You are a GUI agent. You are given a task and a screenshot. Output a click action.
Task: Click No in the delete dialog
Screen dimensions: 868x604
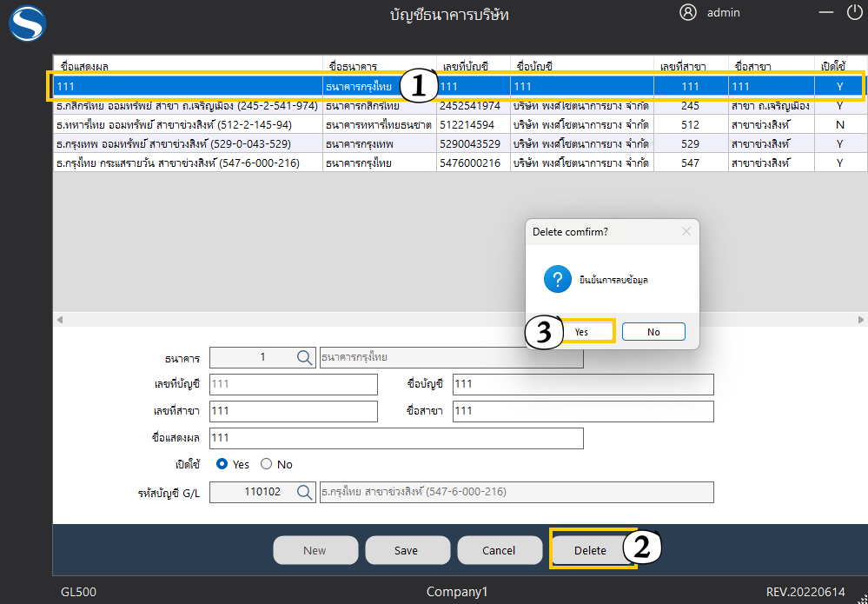click(653, 332)
